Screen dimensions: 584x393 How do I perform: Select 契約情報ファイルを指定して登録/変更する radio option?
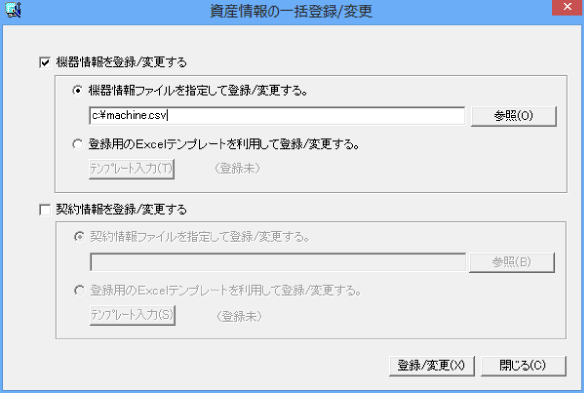point(79,237)
